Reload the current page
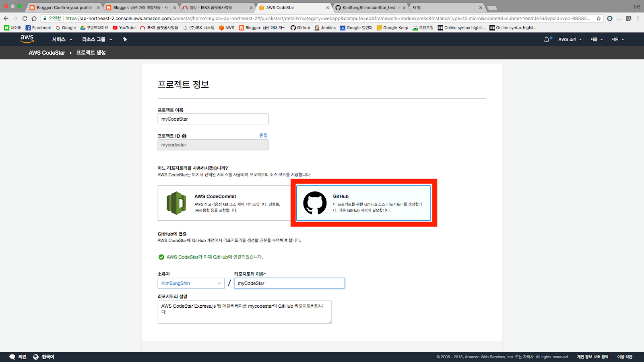644x362 pixels. pos(25,19)
